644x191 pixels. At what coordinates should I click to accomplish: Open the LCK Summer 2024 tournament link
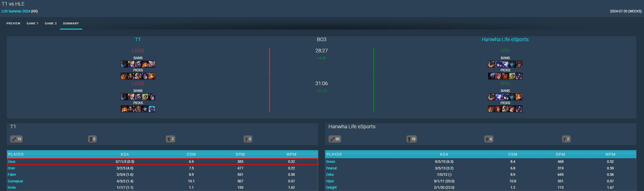[x=16, y=11]
